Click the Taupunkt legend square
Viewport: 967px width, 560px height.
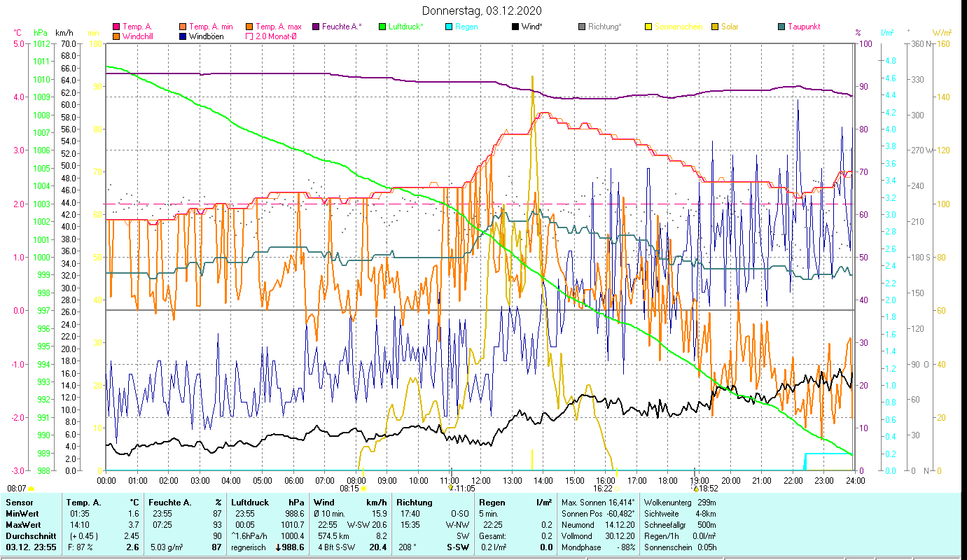(781, 27)
